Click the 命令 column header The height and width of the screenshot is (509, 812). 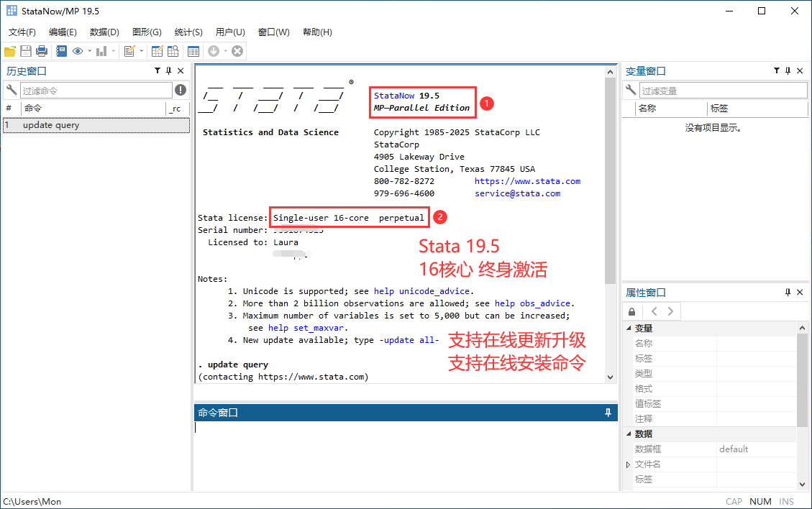[93, 109]
